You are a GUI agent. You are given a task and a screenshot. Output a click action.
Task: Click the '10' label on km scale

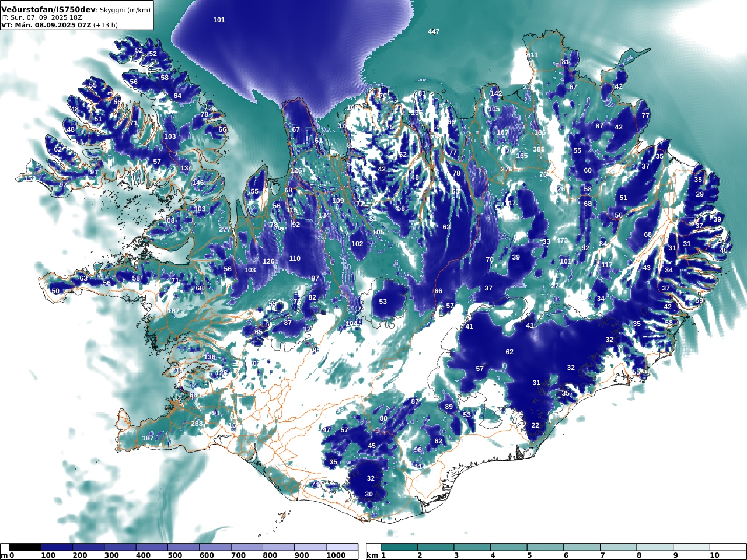tap(714, 556)
